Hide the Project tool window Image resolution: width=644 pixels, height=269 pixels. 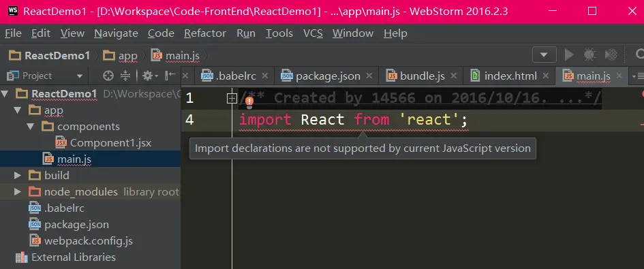[170, 76]
